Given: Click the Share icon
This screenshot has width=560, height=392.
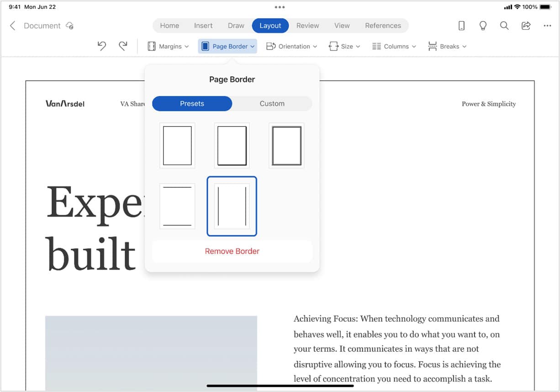Looking at the screenshot, I should click(x=526, y=26).
